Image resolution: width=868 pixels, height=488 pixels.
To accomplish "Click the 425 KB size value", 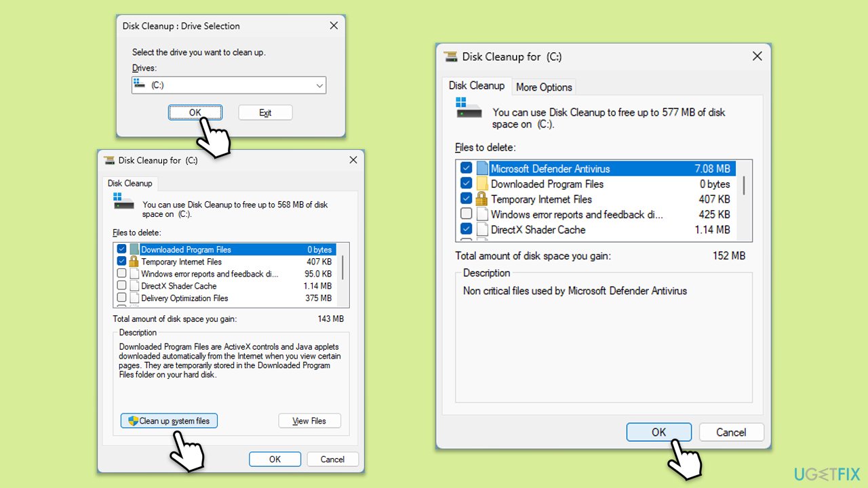I will [x=714, y=214].
